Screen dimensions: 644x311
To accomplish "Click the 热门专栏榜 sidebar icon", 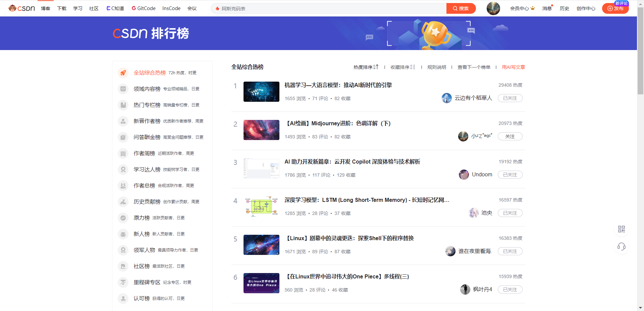I will [x=123, y=105].
